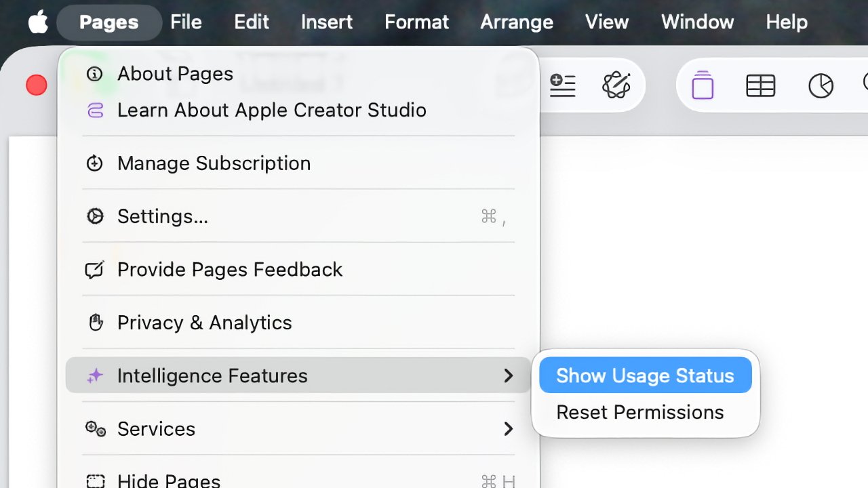Choose Reset Permissions from submenu

pyautogui.click(x=639, y=412)
